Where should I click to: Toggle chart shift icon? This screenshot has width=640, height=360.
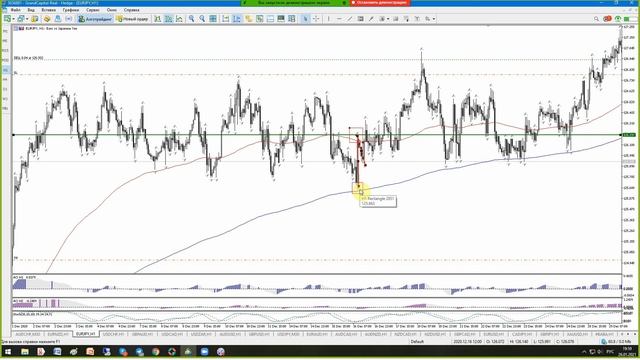237,19
